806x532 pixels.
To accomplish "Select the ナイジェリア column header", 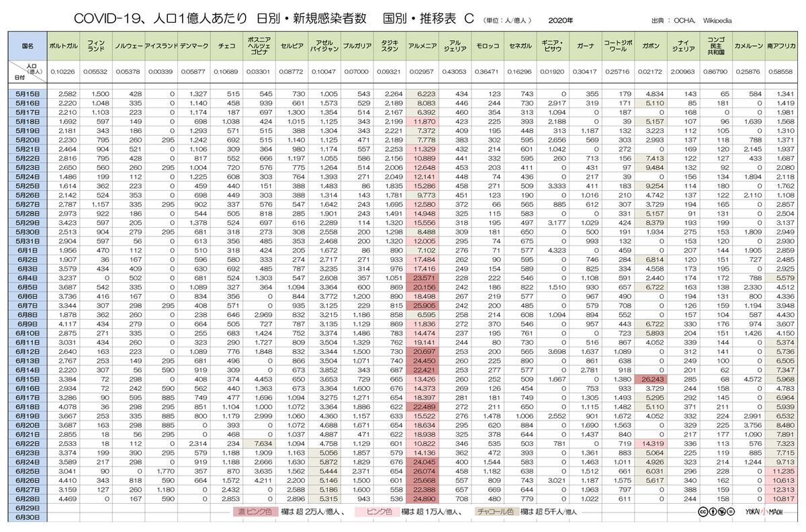I will point(684,45).
